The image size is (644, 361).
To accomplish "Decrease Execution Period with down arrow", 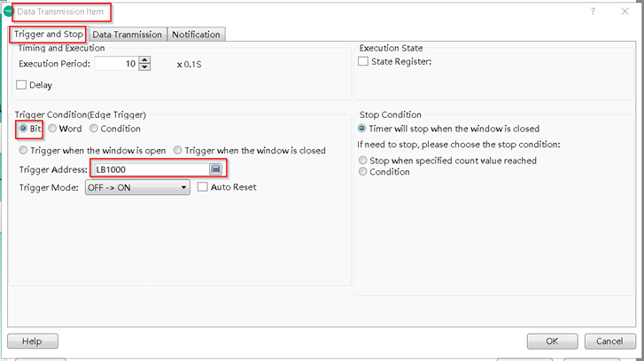I will (145, 67).
